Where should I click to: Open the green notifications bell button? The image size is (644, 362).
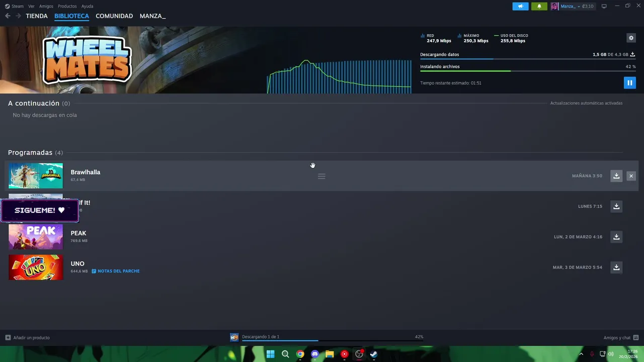click(539, 6)
